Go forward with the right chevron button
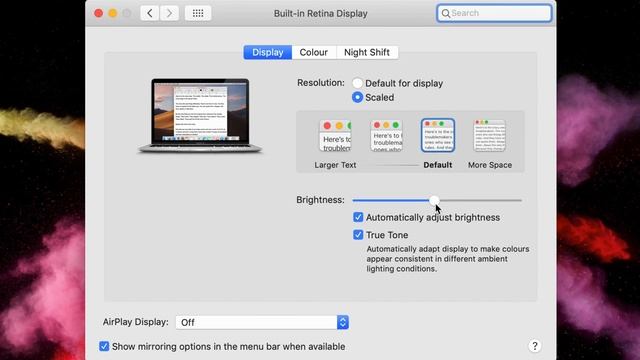 point(169,13)
